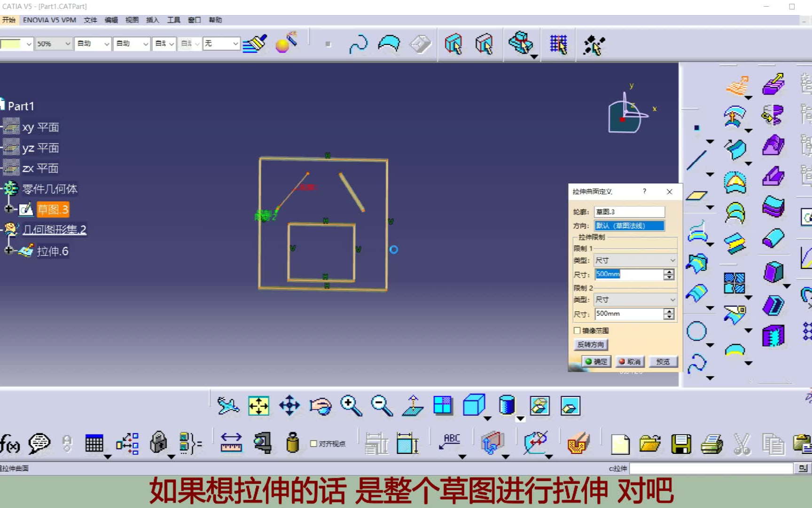Click the 反转方向 button
Screen dimensions: 812x508
591,344
